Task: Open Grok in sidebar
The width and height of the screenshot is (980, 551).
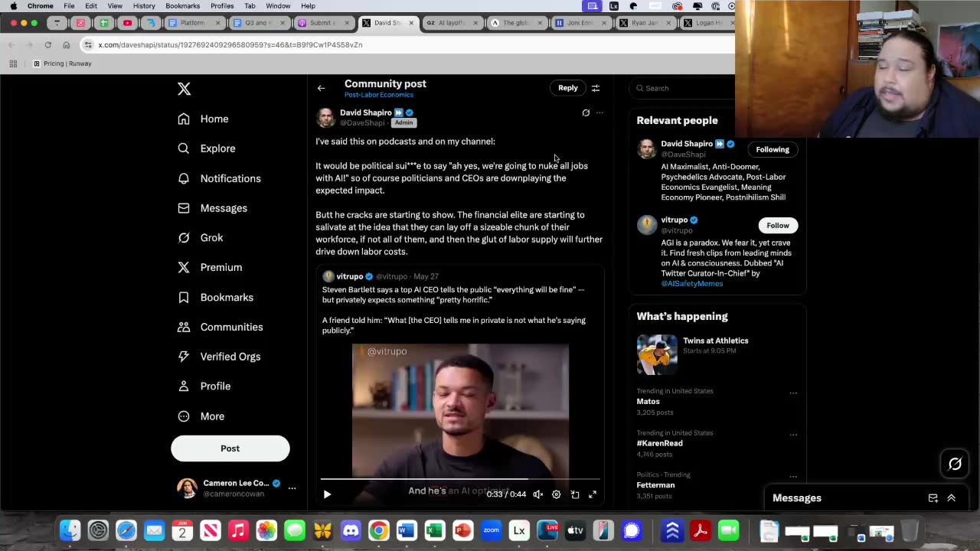Action: pos(200,237)
